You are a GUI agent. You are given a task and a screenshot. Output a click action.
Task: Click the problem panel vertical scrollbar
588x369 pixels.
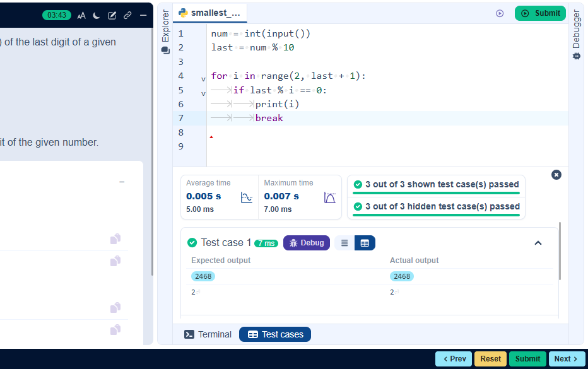pos(152,152)
